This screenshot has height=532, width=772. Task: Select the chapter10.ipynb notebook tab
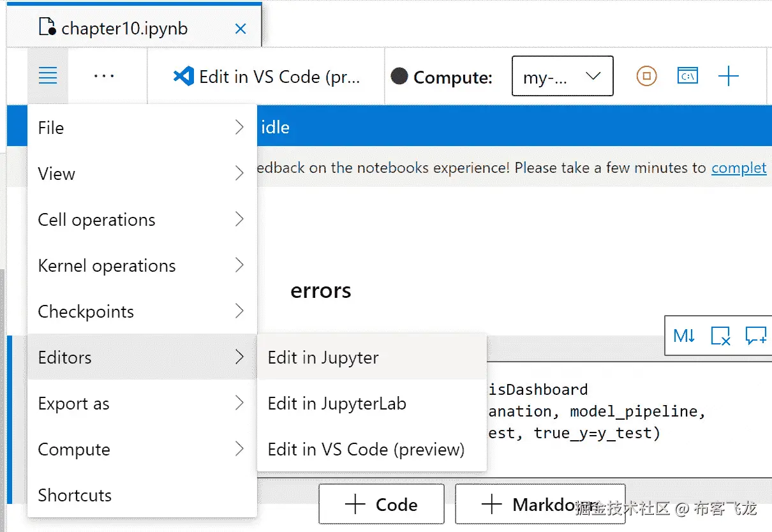pos(124,28)
